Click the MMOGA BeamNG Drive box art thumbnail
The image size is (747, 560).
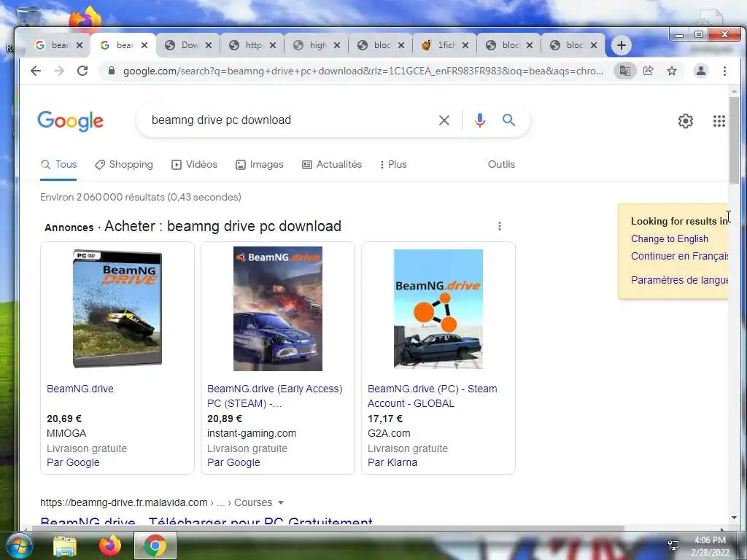tap(117, 309)
